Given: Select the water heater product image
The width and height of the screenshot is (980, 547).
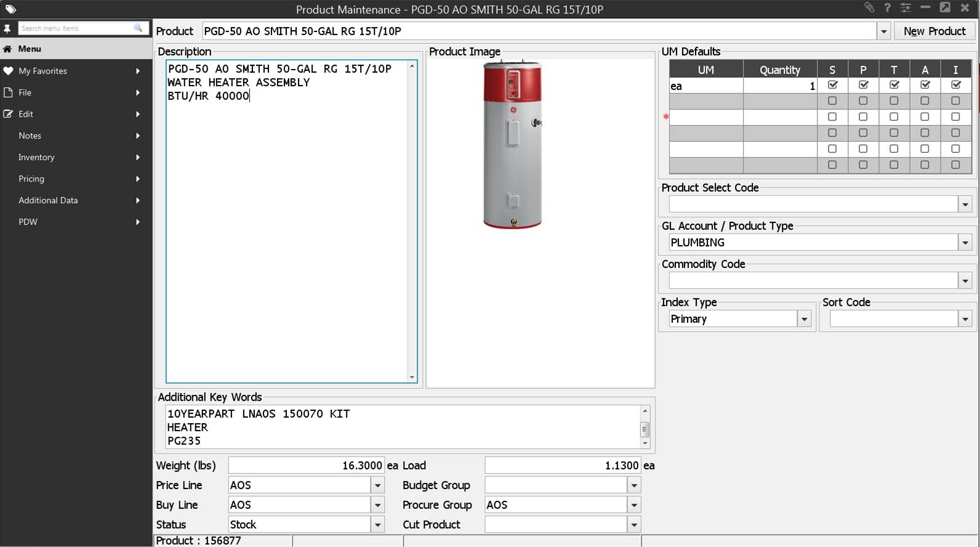Looking at the screenshot, I should (x=512, y=145).
